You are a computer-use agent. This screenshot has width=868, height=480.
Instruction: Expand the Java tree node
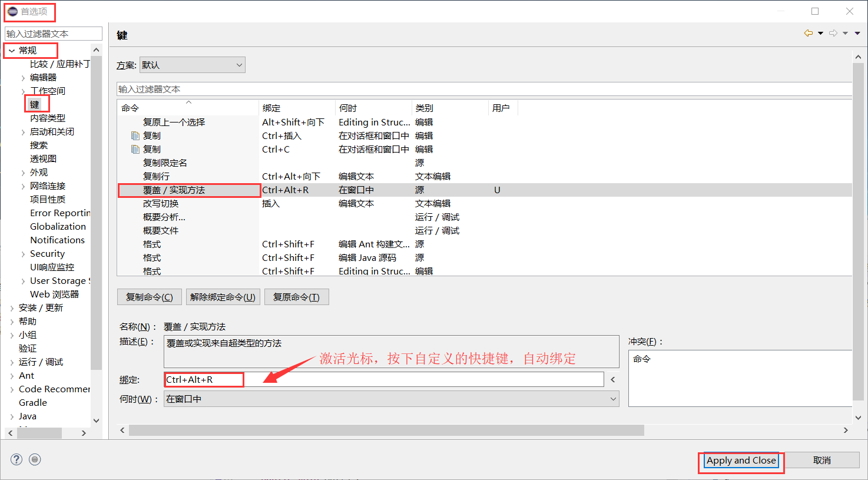click(x=12, y=416)
